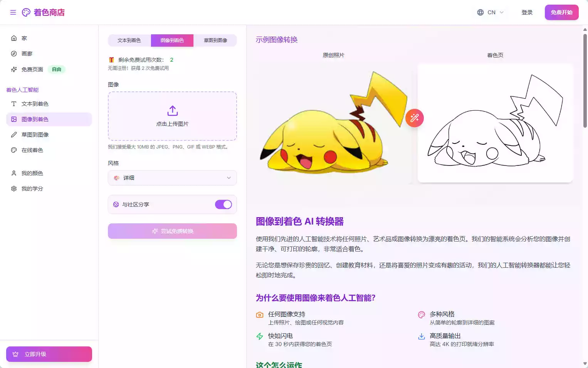Click the globe language icon
The height and width of the screenshot is (368, 588).
pyautogui.click(x=480, y=12)
